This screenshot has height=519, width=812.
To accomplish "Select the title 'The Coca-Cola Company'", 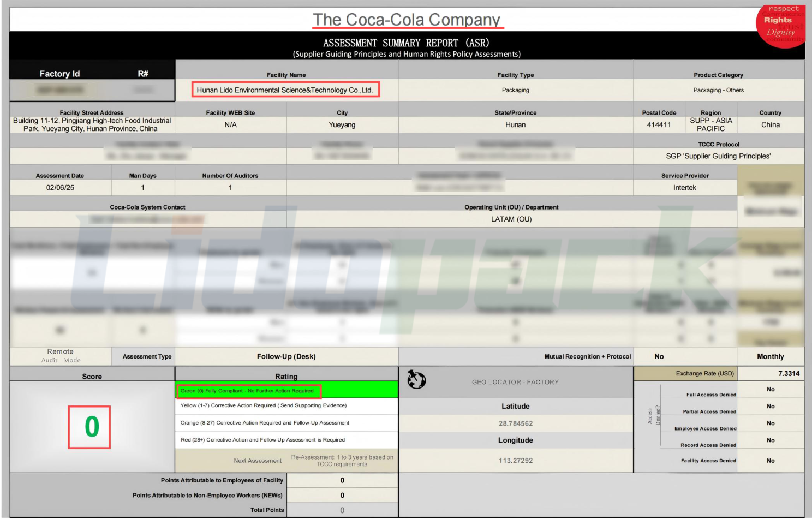I will 407,20.
